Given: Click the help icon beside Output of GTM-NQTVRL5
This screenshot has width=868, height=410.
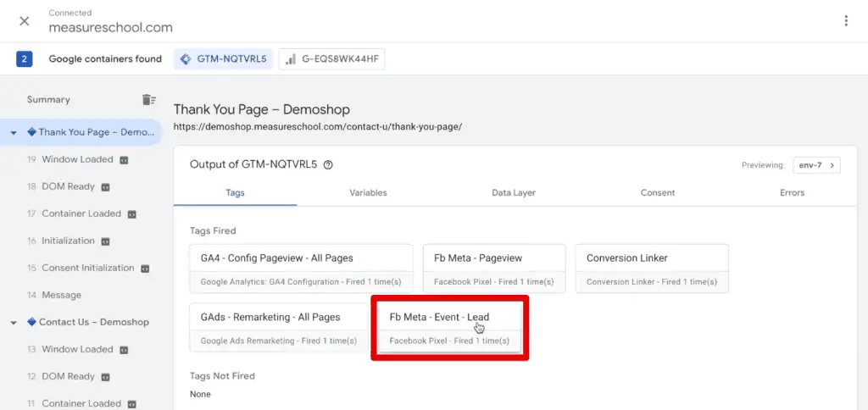Looking at the screenshot, I should tap(328, 165).
